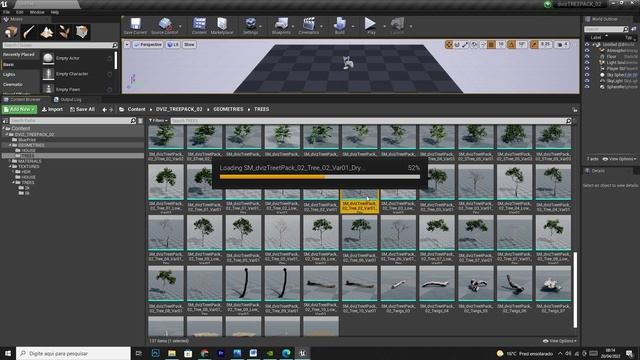Click the navigate forward arrow in Content Browser
640x360 pixels.
(111, 109)
